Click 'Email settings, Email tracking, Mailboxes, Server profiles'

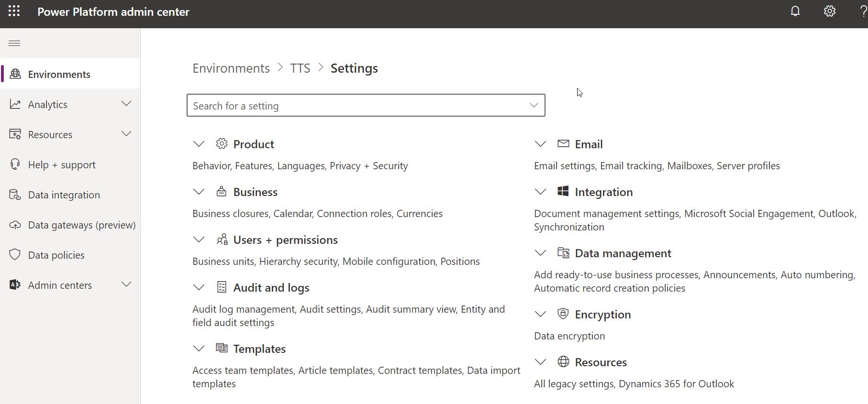pos(657,165)
